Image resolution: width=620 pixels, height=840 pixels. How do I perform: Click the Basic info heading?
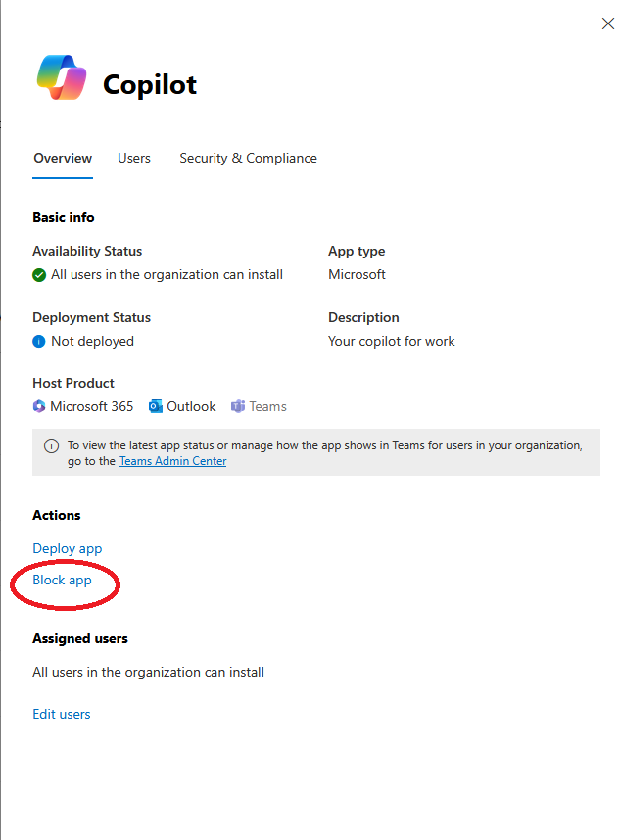(x=64, y=217)
